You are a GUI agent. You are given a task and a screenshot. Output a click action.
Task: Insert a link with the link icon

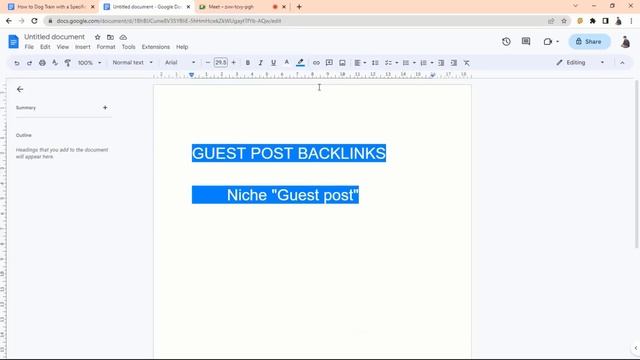[316, 63]
